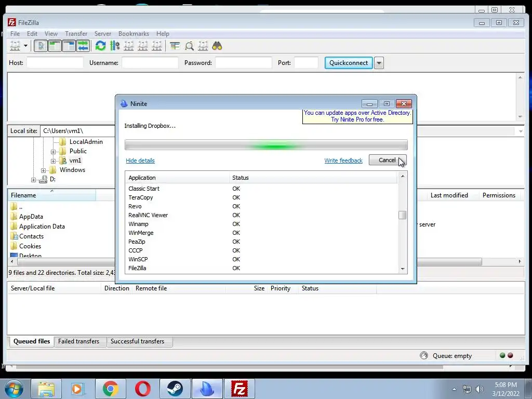Click the Ninite Pro promo tooltip
Screen dimensions: 532x399
pos(357,116)
